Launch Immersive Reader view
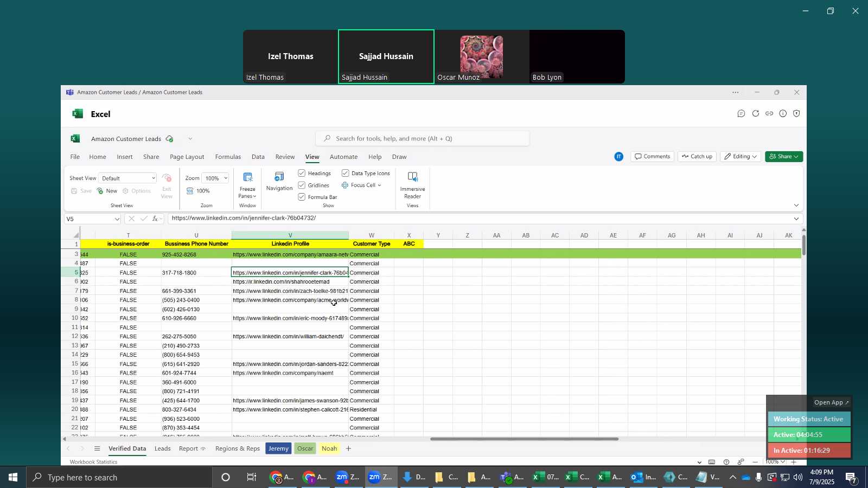The height and width of the screenshot is (488, 868). 412,185
